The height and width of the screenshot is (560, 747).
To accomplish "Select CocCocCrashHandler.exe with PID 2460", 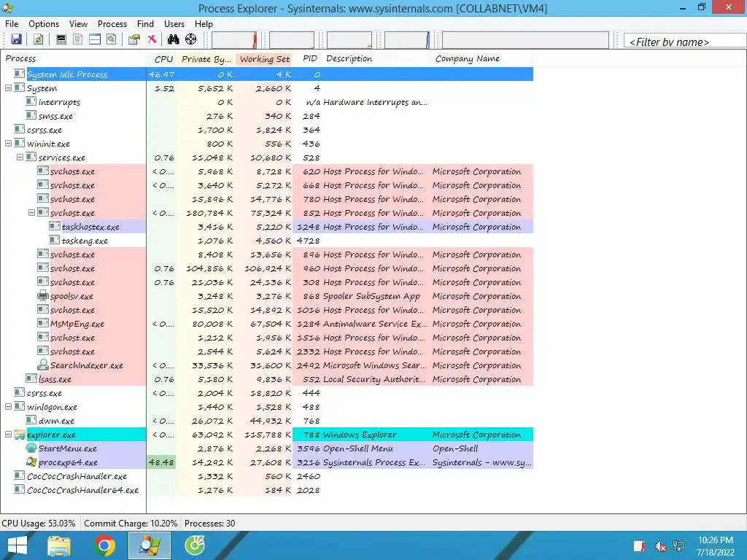I will coord(267,475).
